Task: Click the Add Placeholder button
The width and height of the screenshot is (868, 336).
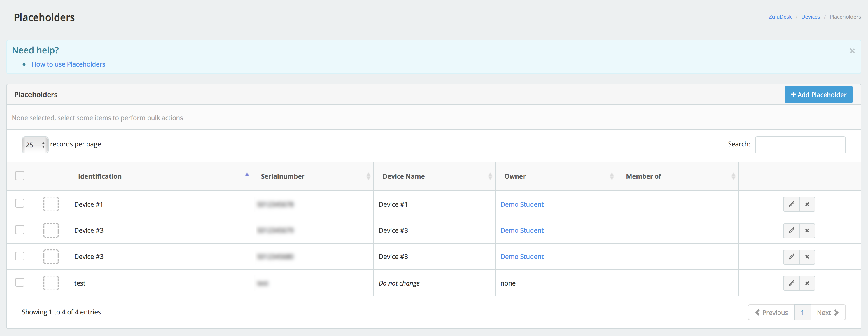Action: (x=818, y=95)
